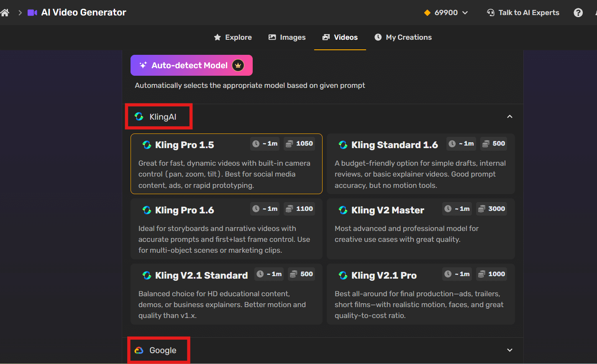Click the 'Automatically selects the appropriate model' text
The image size is (597, 364).
250,85
